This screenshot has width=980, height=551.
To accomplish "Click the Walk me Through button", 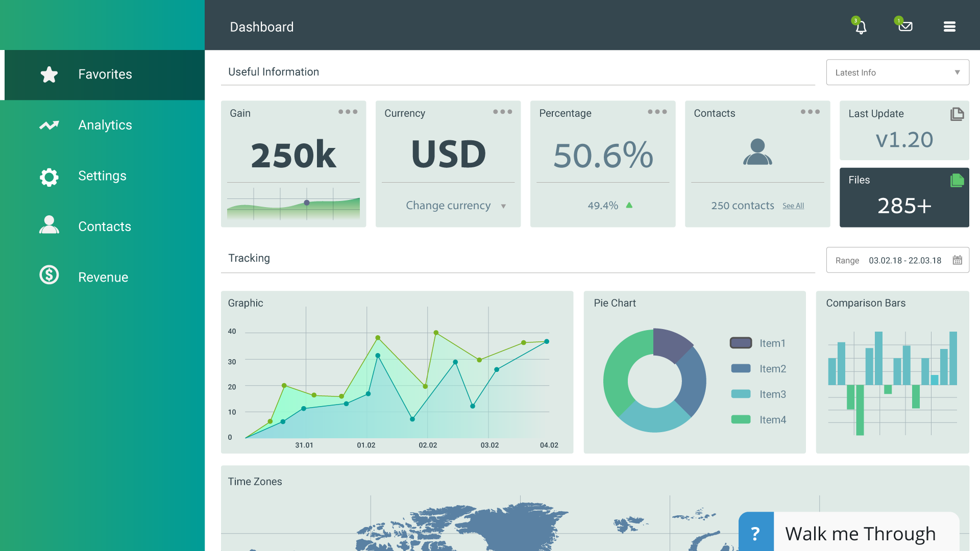I will [849, 532].
